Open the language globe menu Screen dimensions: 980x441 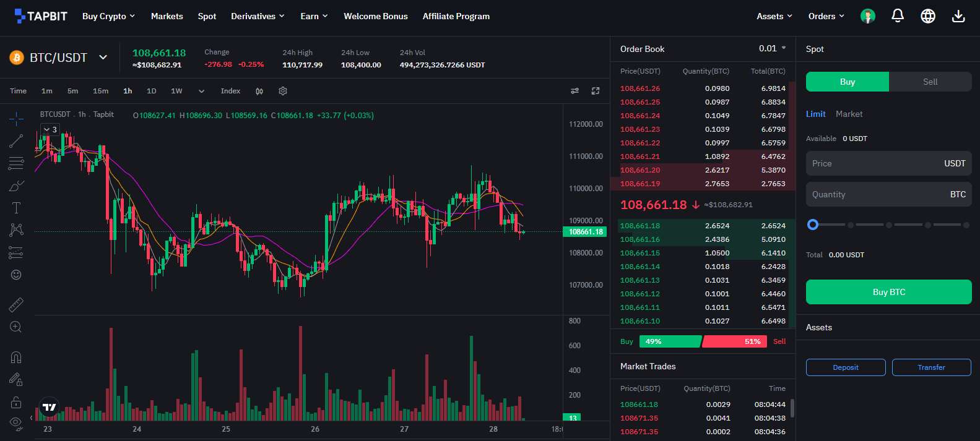click(928, 16)
